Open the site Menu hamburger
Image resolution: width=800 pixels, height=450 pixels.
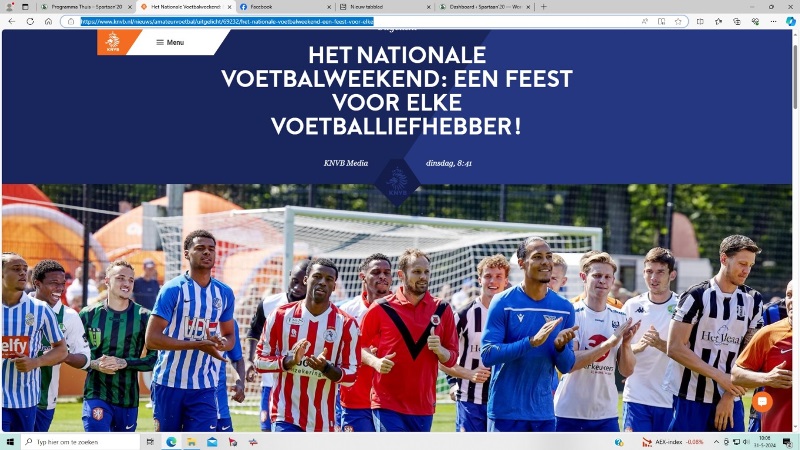[170, 42]
